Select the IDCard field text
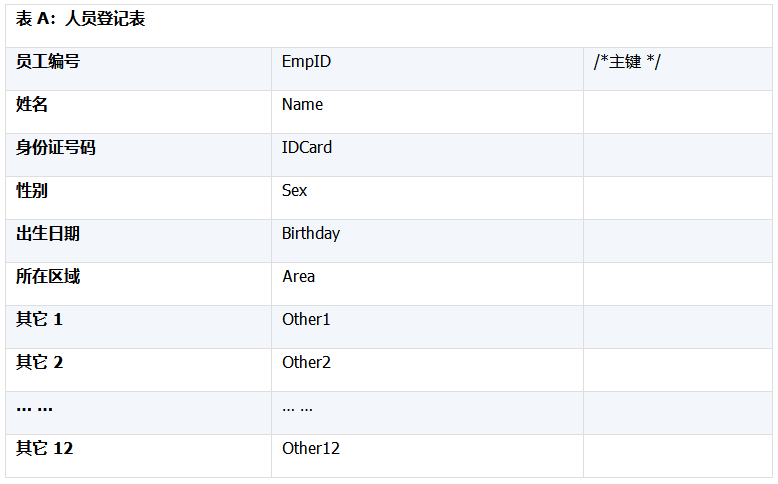This screenshot has height=484, width=778. point(307,148)
